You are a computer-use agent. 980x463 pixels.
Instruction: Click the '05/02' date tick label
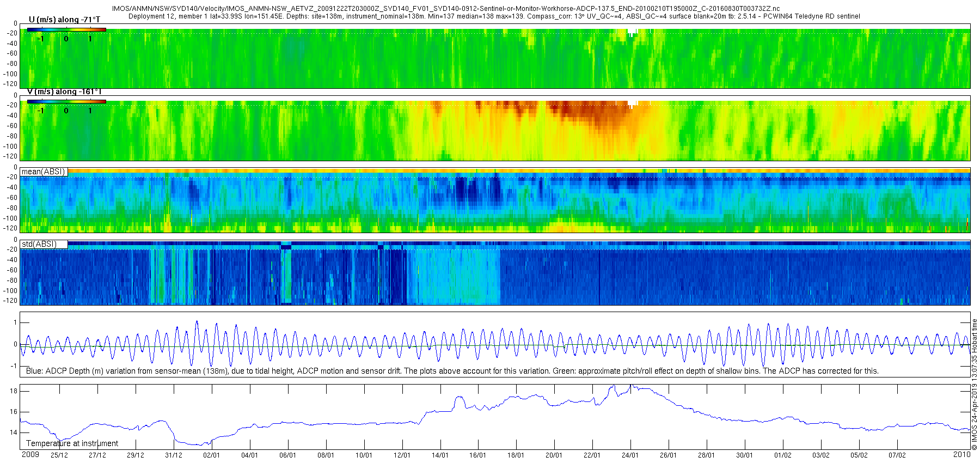(x=859, y=455)
